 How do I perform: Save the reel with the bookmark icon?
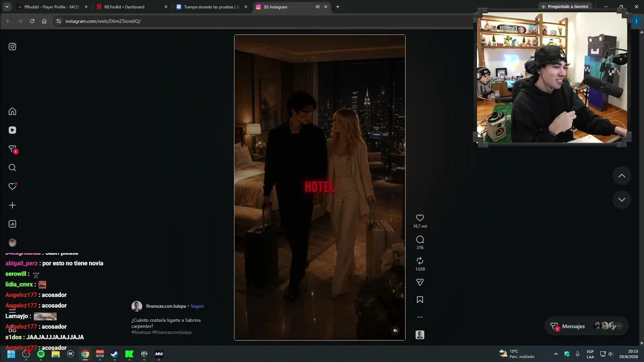pyautogui.click(x=420, y=300)
